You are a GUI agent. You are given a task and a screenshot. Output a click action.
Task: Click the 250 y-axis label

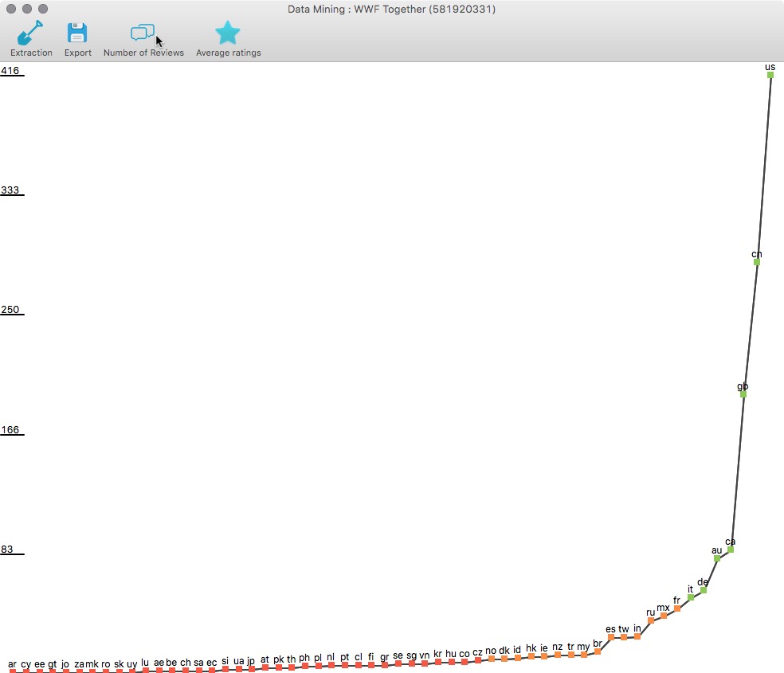coord(10,309)
